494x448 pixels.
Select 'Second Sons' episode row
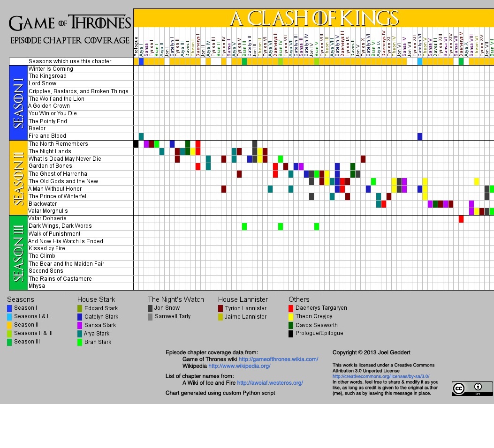[46, 271]
